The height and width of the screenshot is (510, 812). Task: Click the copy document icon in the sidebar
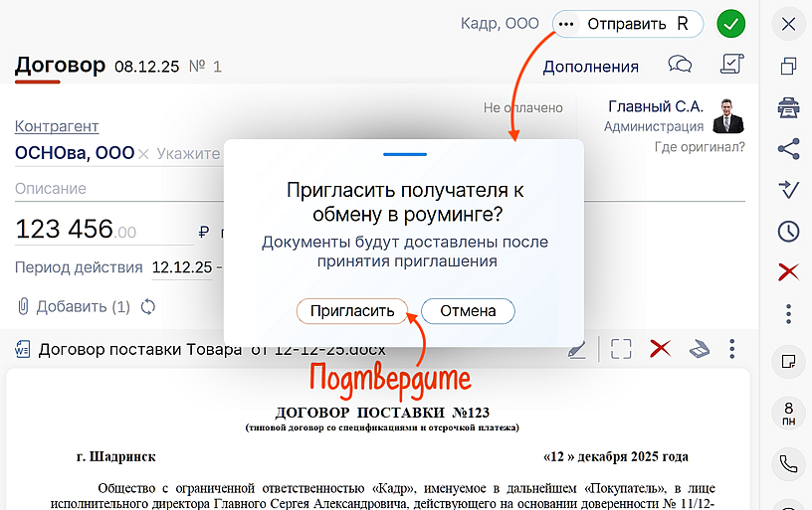point(788,66)
